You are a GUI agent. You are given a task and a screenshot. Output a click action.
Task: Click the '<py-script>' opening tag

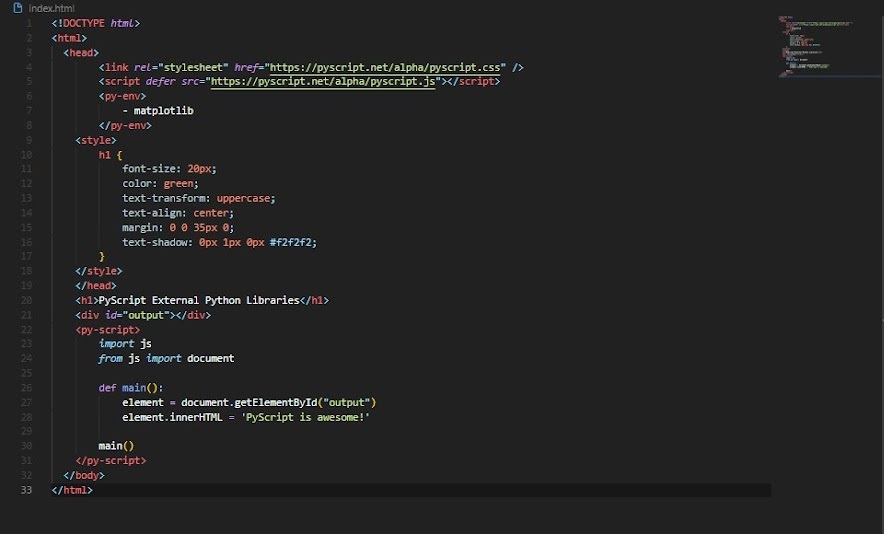[x=108, y=329]
